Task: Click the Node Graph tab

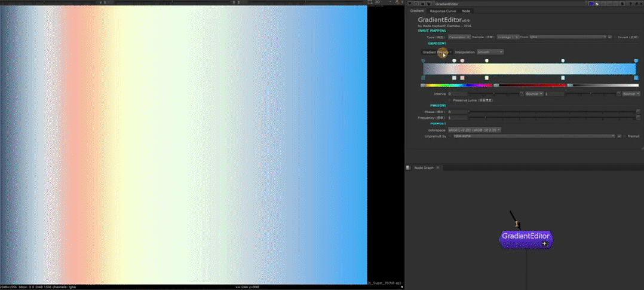Action: click(424, 168)
